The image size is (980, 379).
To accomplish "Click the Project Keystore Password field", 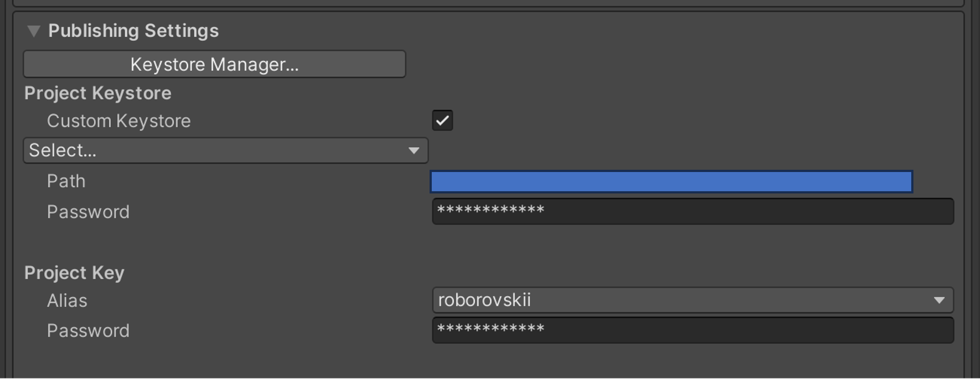I will pos(693,211).
